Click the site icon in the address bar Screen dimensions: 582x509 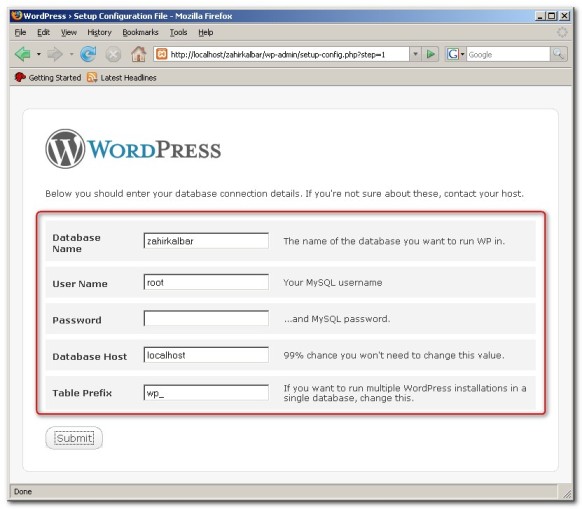click(x=161, y=54)
